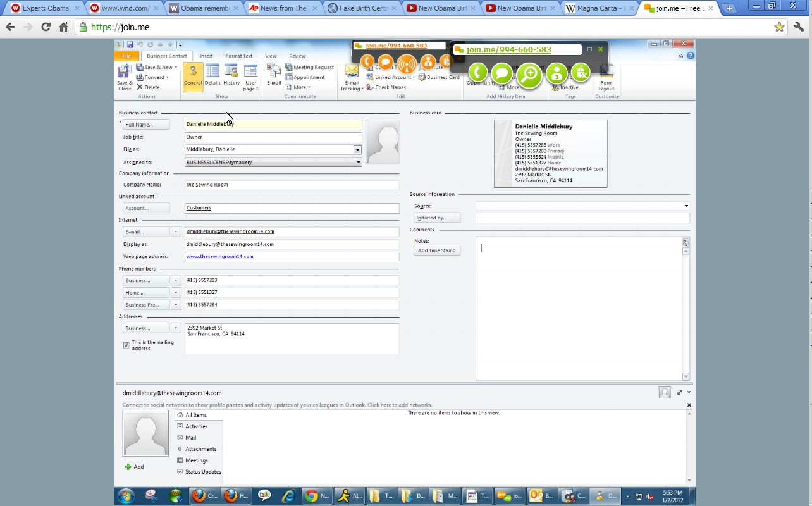The height and width of the screenshot is (506, 812).
Task: Untick 'This is the mailing address' checkbox
Action: (x=126, y=345)
